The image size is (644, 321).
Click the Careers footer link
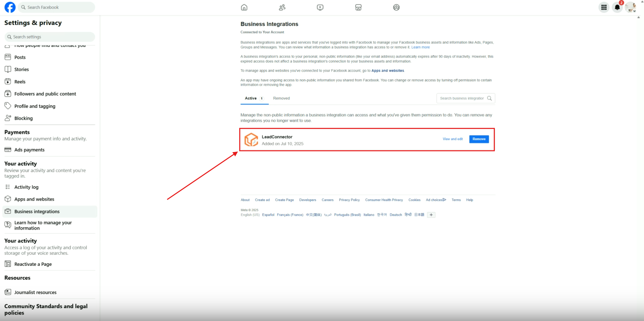[327, 200]
